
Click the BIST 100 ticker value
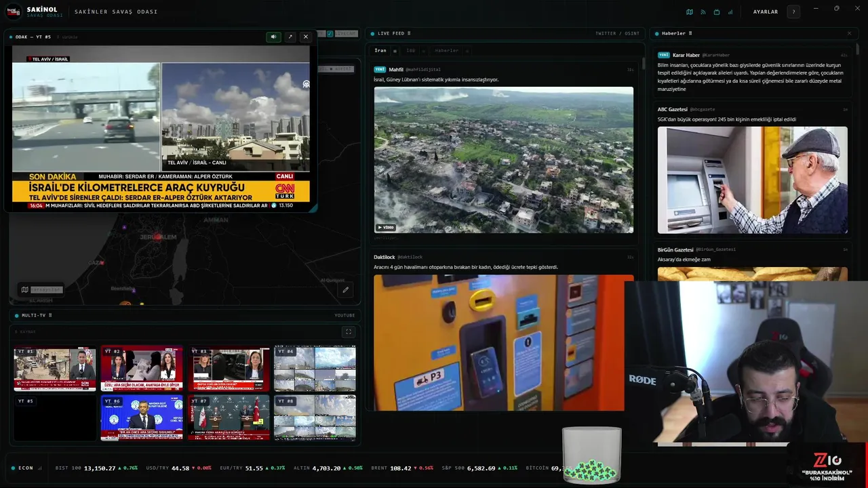coord(100,468)
